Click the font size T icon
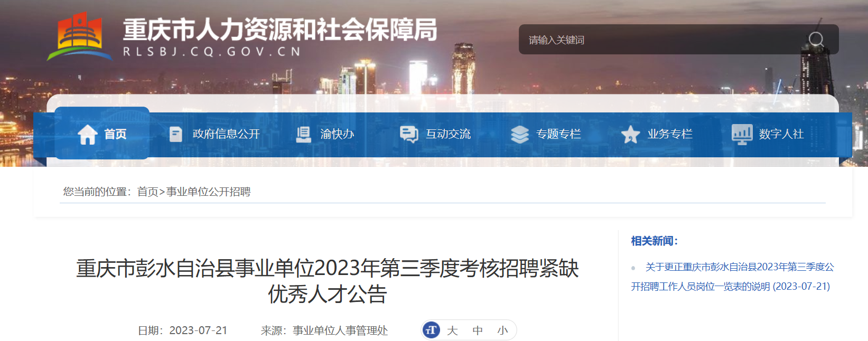 432,330
